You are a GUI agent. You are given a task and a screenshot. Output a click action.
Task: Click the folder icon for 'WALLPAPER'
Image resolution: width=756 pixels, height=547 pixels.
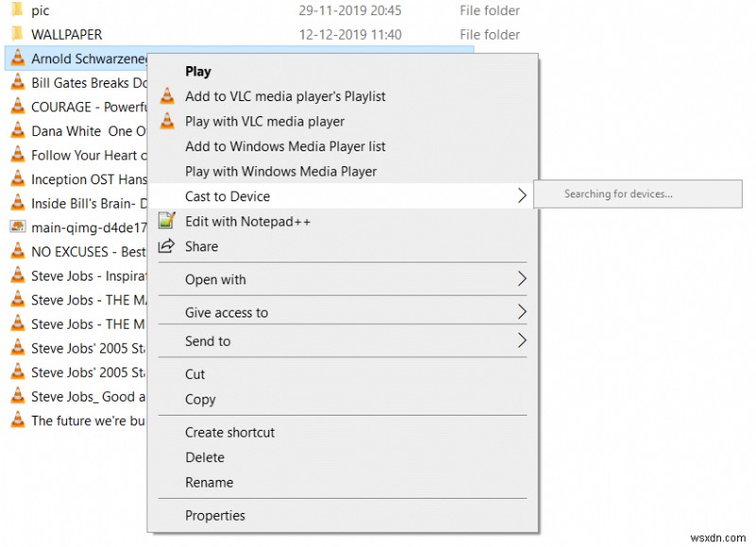[x=18, y=34]
